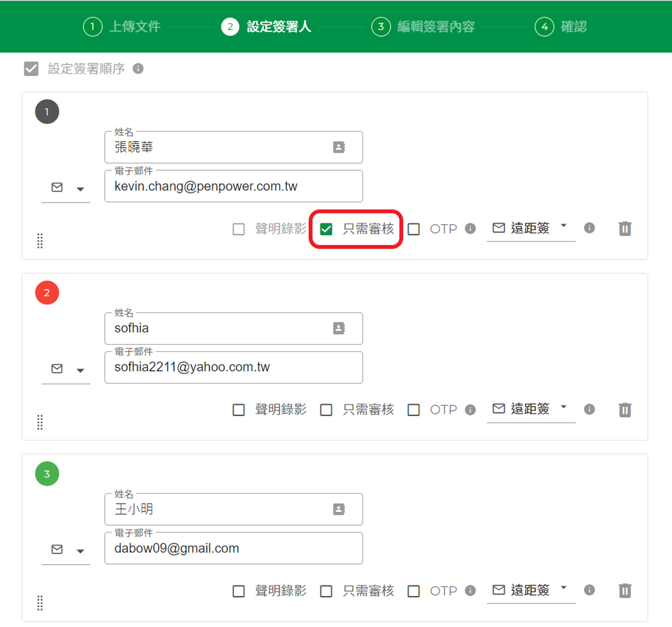Open contact method dropdown for signer 1

(66, 188)
